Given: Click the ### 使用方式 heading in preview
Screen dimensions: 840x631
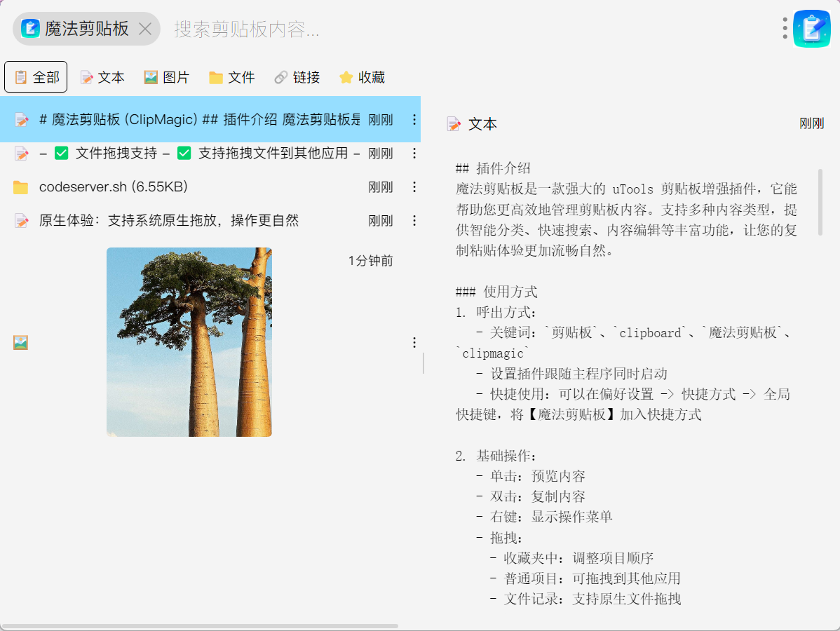Looking at the screenshot, I should [x=496, y=292].
